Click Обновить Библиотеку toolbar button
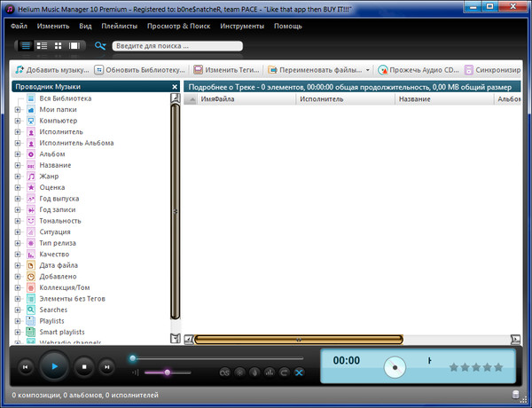532x408 pixels. 139,70
